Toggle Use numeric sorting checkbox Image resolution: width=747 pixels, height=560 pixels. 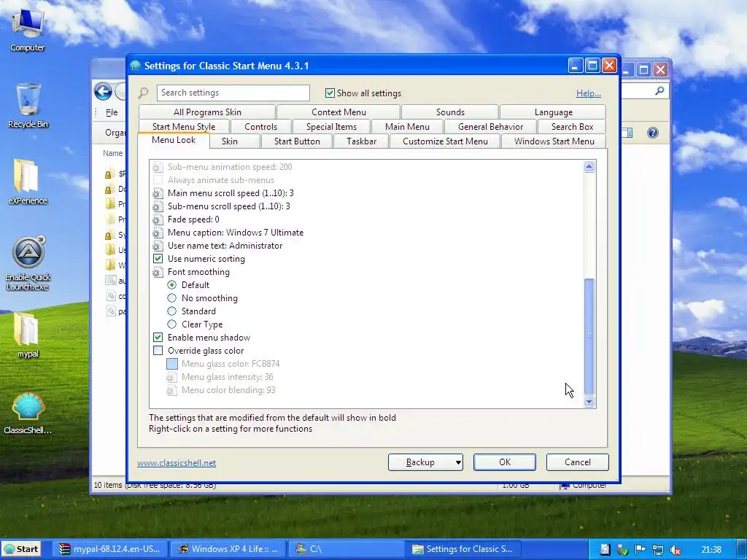click(x=158, y=259)
